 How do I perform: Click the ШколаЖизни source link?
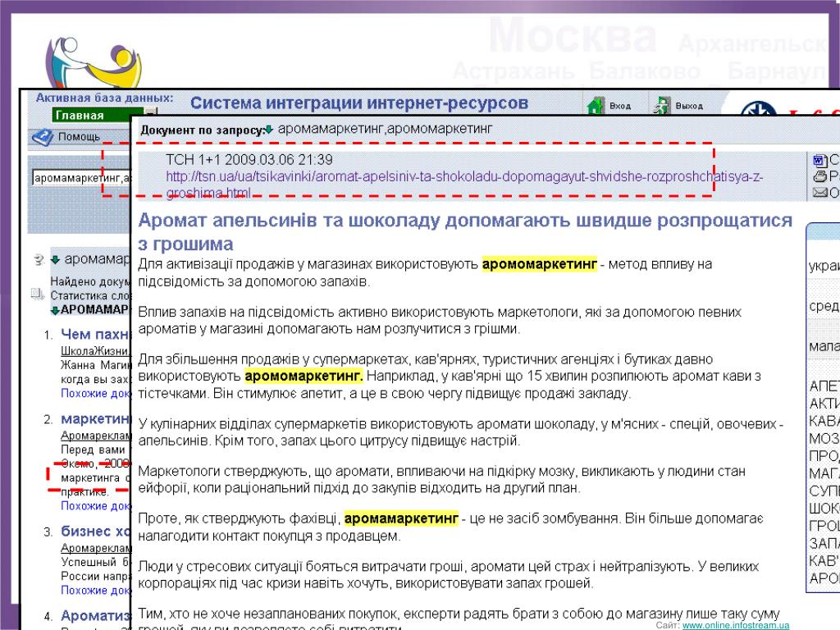95,351
